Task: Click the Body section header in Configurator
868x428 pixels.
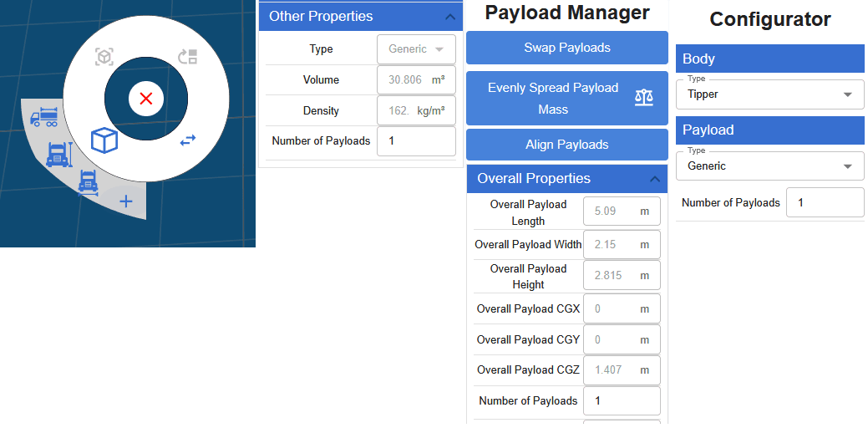Action: tap(769, 59)
